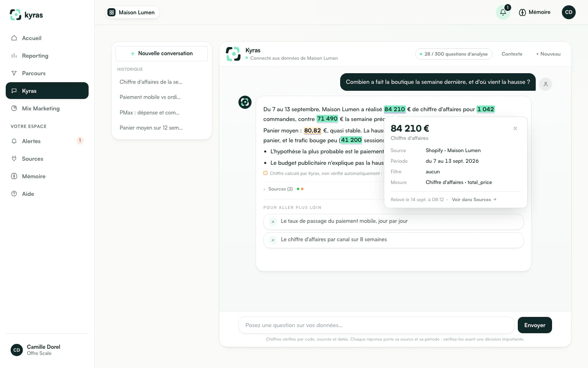Click the highlighted 71 490 figure
The height and width of the screenshot is (368, 588).
(327, 119)
